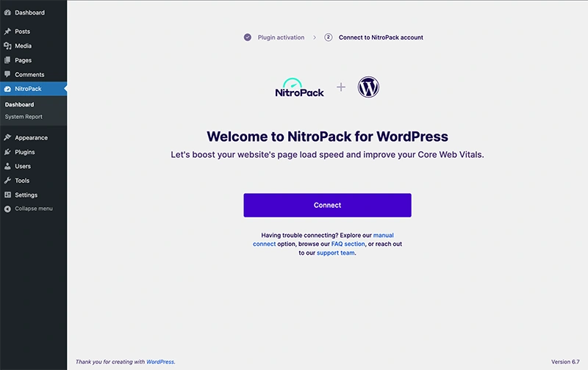
Task: Click the Appearance paintbrush icon
Action: click(x=7, y=137)
